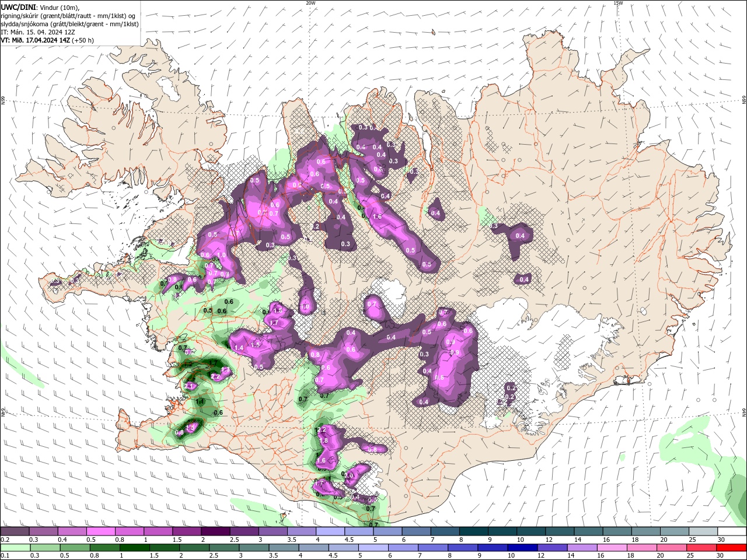The height and width of the screenshot is (560, 747).
Task: Click the deep blue rain swatch between 10 and 12
Action: [x=522, y=548]
